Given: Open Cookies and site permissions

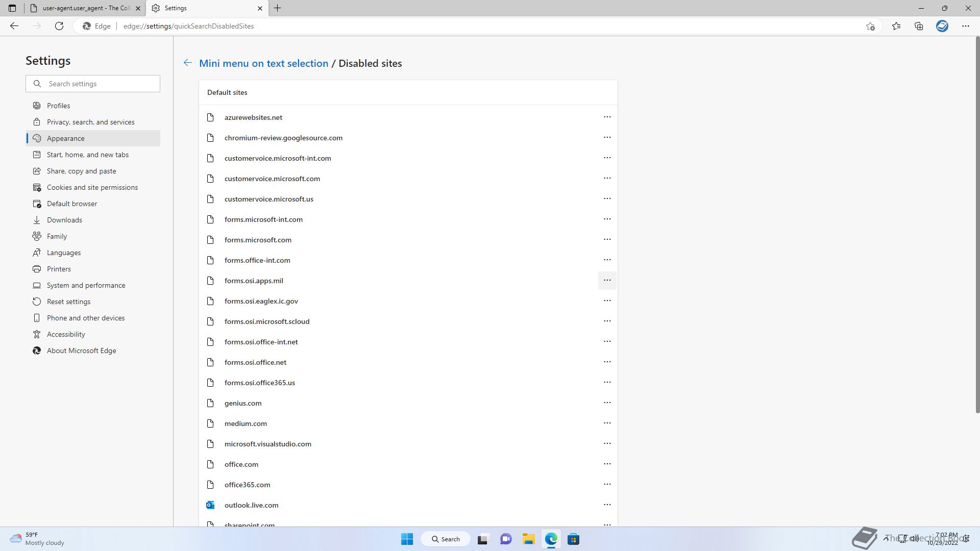Looking at the screenshot, I should (93, 187).
